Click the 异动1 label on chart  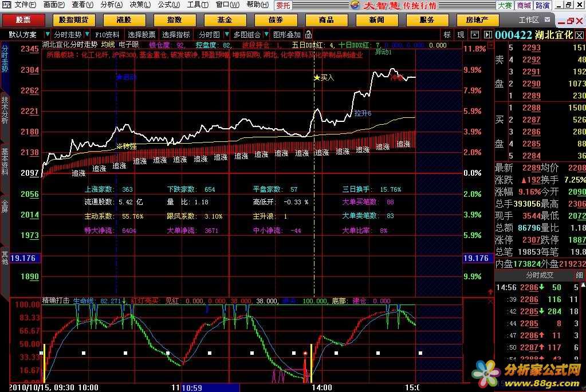click(383, 52)
